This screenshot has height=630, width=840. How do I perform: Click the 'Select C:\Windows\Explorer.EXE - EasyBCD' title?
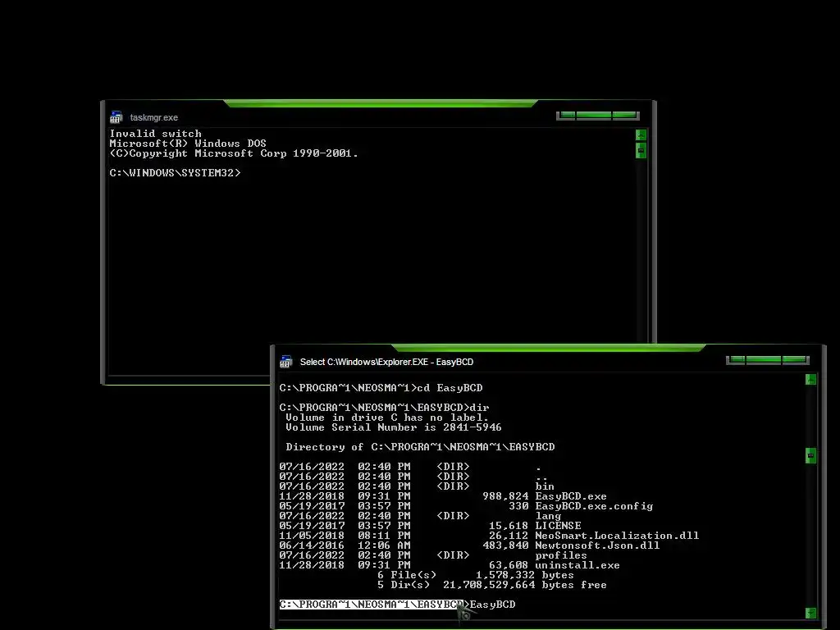(x=386, y=362)
